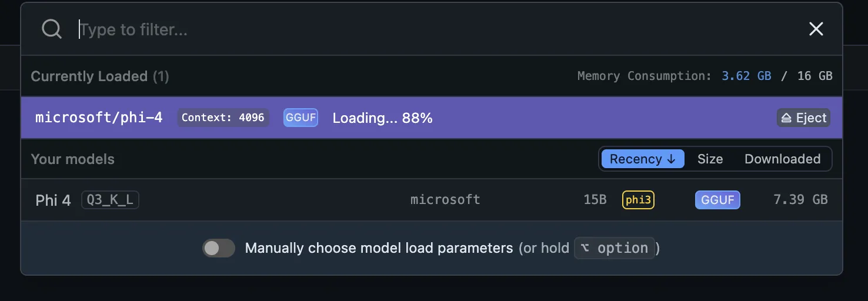Viewport: 868px width, 301px height.
Task: Eject the loading microsoft/phi-4 model
Action: [x=803, y=118]
